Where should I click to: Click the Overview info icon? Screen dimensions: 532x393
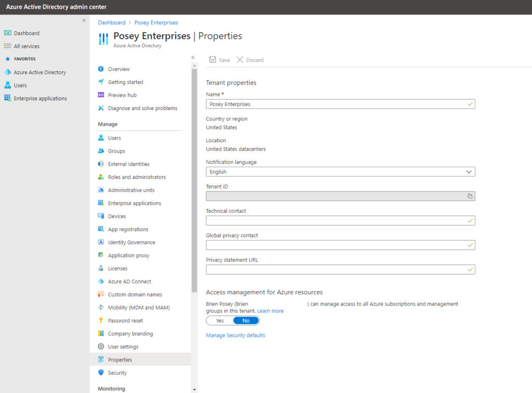click(101, 69)
